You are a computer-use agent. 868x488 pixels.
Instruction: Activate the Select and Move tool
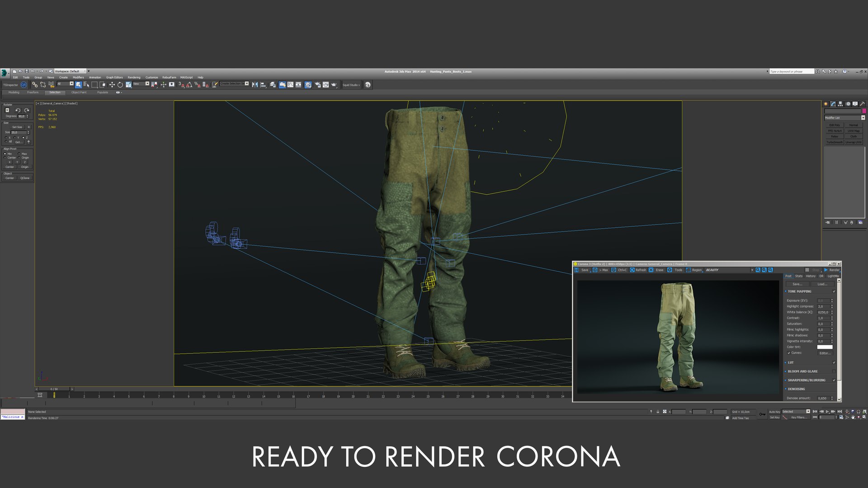(x=112, y=84)
